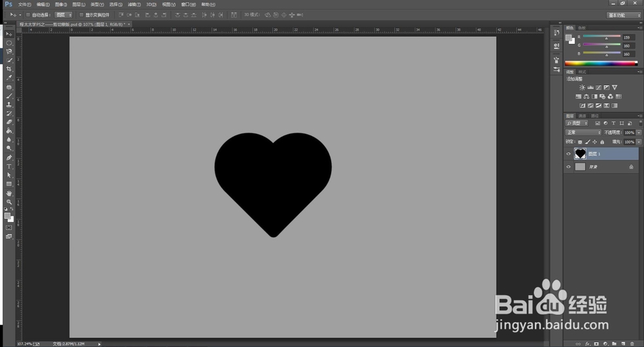Select the Path Selection tool
The width and height of the screenshot is (644, 347).
click(x=9, y=175)
